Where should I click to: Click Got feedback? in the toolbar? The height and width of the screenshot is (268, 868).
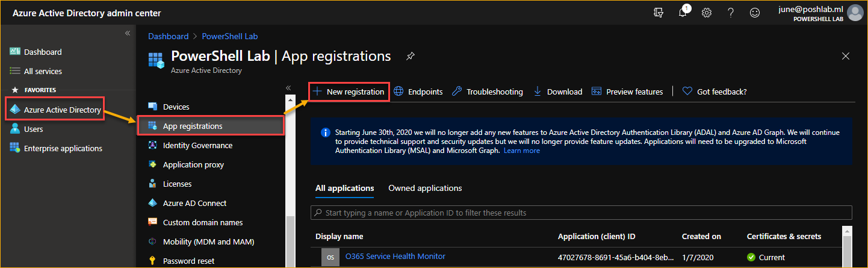tap(715, 92)
